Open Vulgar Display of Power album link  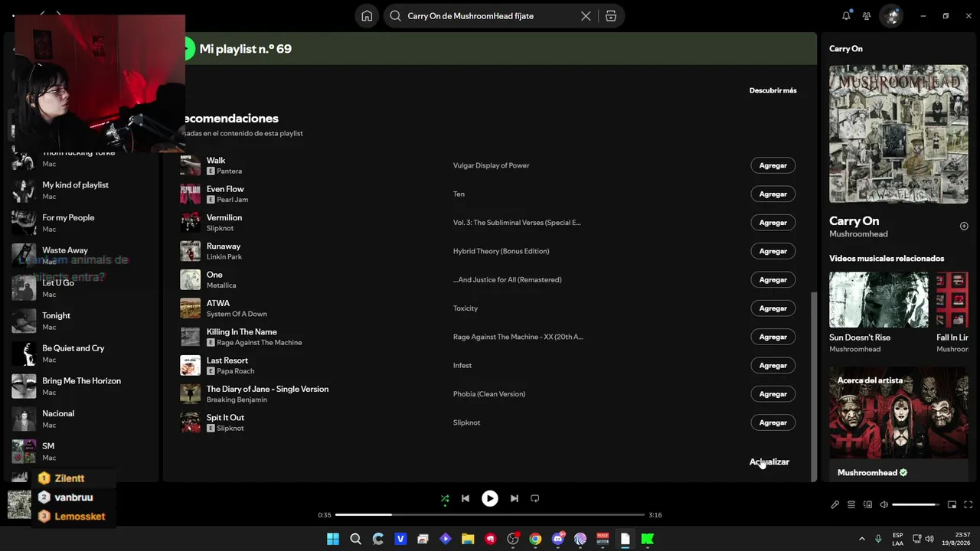pyautogui.click(x=491, y=165)
